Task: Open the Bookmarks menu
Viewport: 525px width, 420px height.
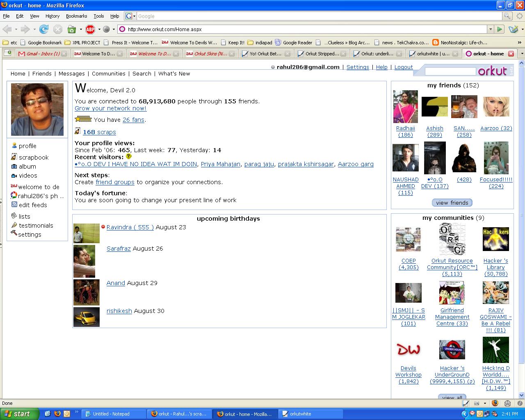Action: (x=76, y=16)
